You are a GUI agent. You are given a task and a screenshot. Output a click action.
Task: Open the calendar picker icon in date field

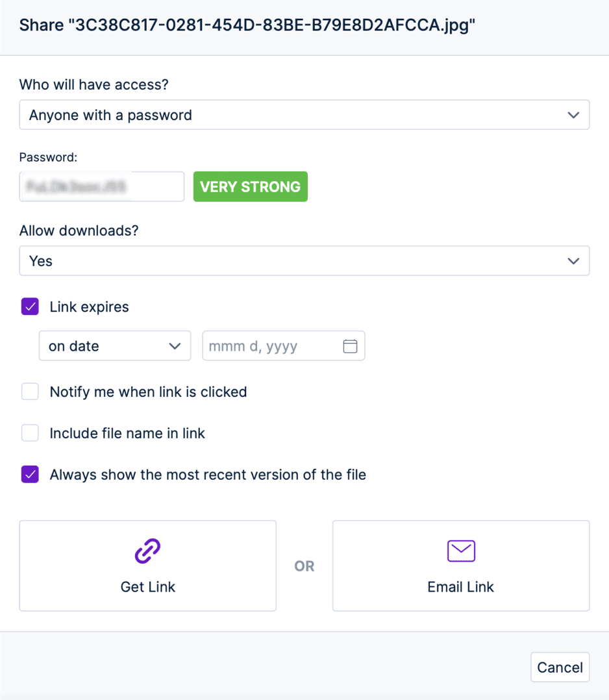[x=350, y=346]
